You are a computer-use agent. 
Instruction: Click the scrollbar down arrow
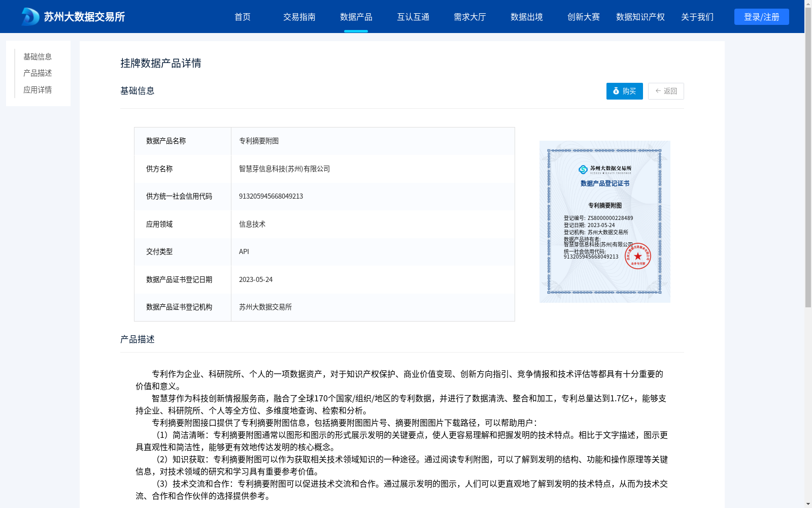click(808, 504)
